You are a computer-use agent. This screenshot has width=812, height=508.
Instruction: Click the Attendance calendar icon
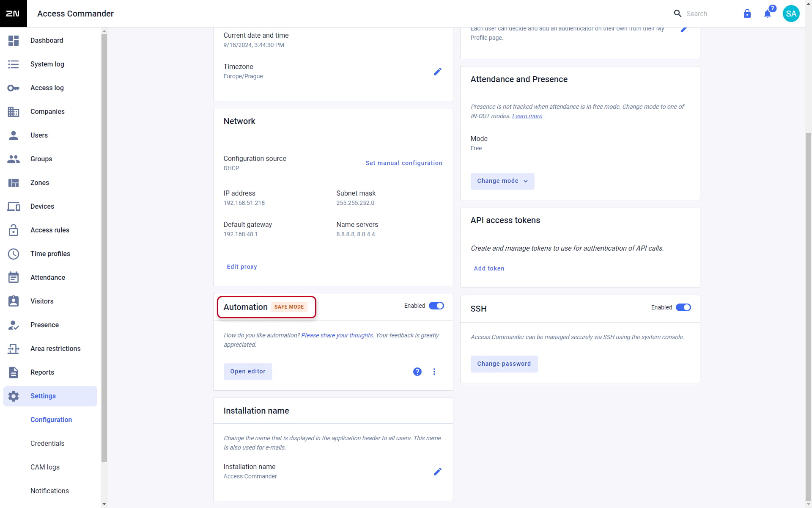[x=14, y=277]
